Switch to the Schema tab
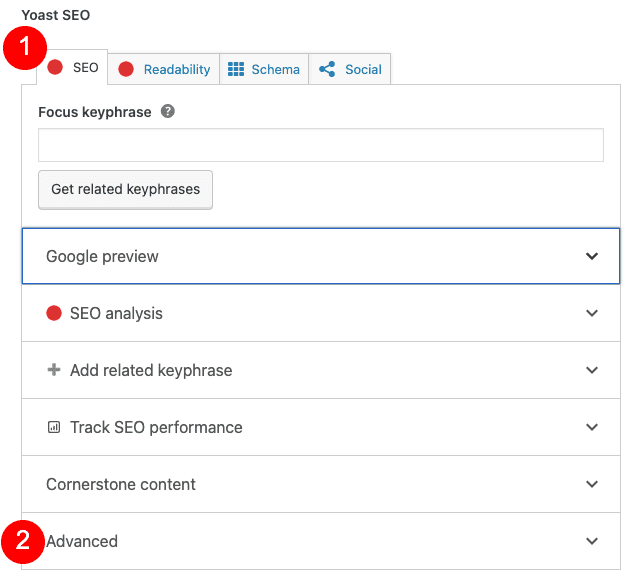Screen dimensions: 638x584 pos(275,69)
